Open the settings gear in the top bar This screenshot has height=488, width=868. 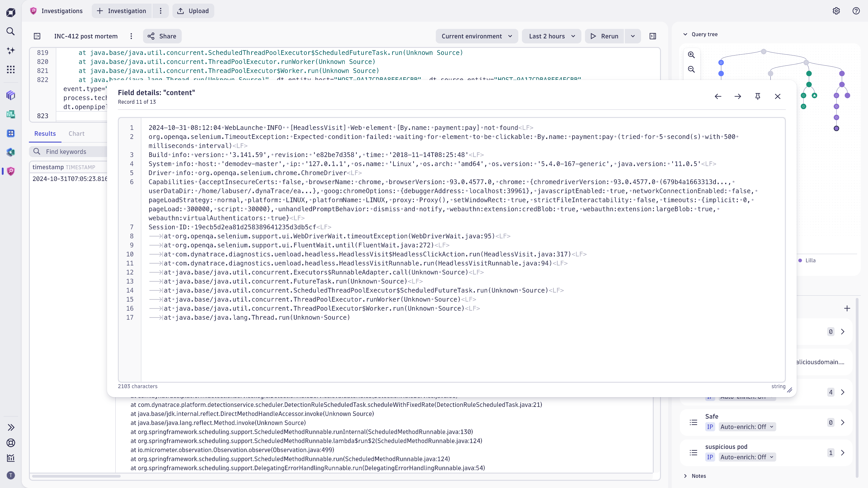[x=836, y=11]
